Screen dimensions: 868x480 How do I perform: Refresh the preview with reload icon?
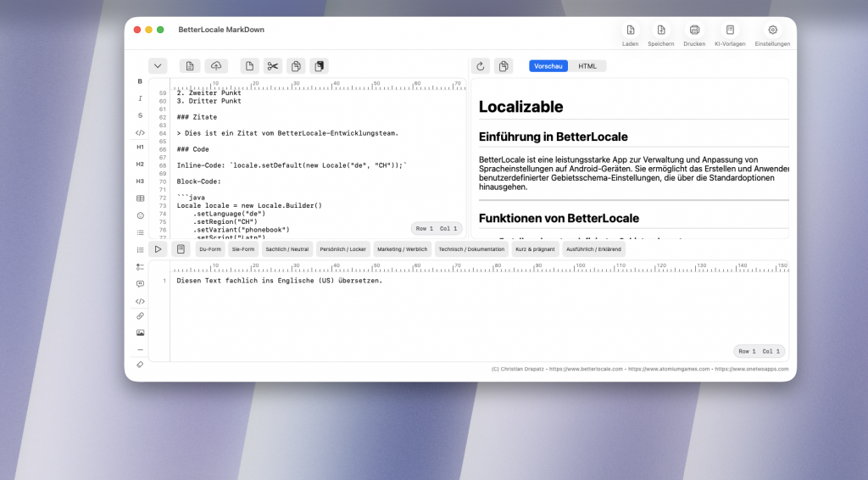point(481,66)
